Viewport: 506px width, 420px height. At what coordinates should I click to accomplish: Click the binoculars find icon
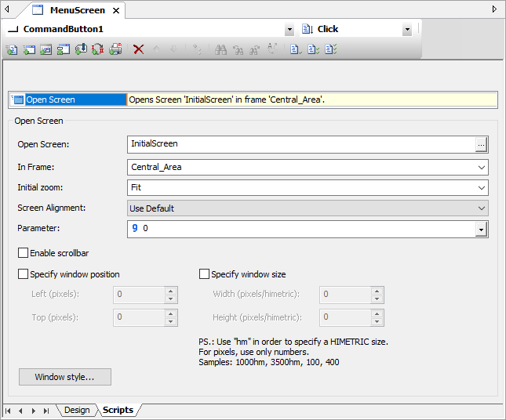tap(220, 49)
